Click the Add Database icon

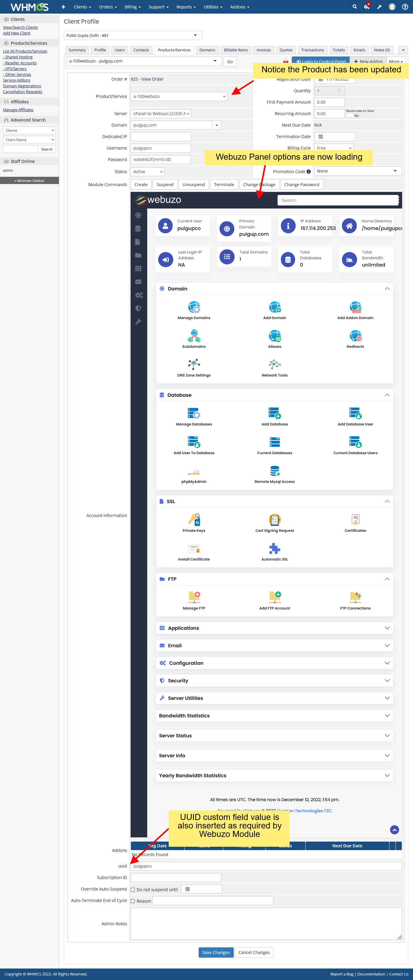275,413
